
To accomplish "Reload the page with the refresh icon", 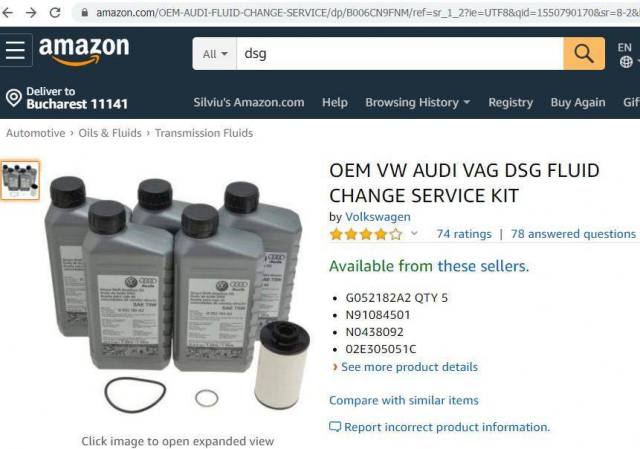I will (55, 13).
